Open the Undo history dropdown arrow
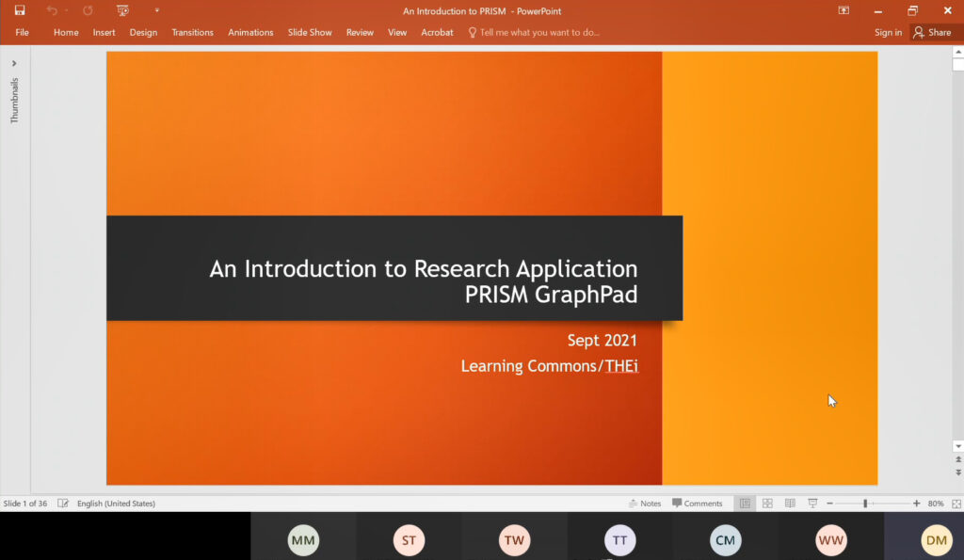 pyautogui.click(x=66, y=10)
